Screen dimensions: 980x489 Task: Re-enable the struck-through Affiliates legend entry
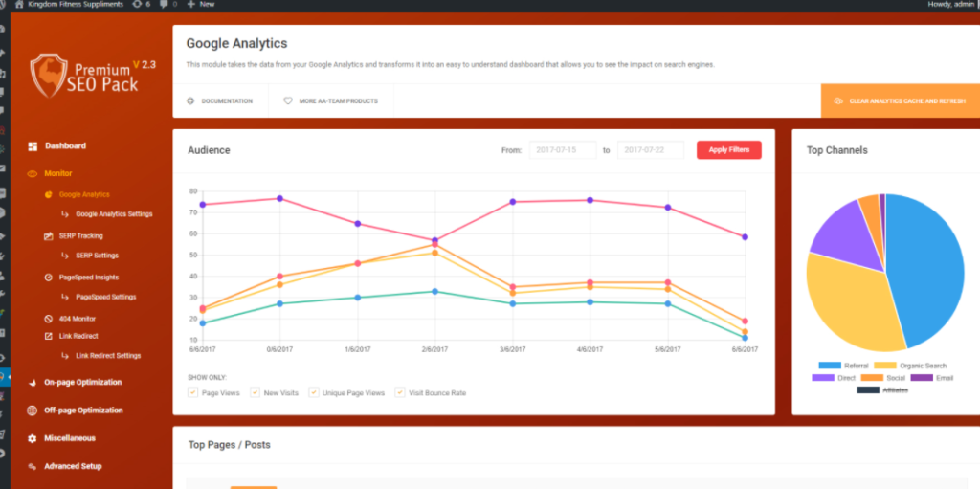click(883, 390)
